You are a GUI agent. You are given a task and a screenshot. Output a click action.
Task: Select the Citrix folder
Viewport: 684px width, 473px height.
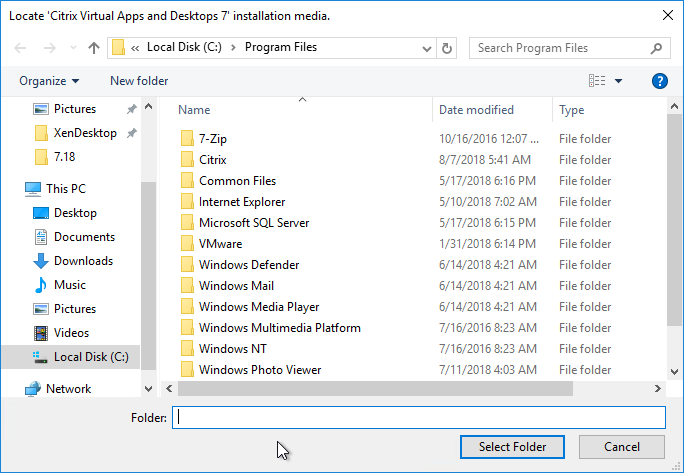click(x=212, y=160)
